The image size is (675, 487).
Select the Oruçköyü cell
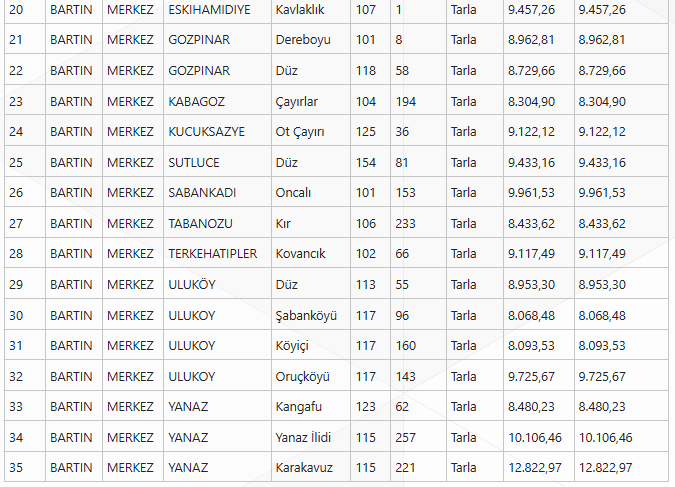(311, 377)
